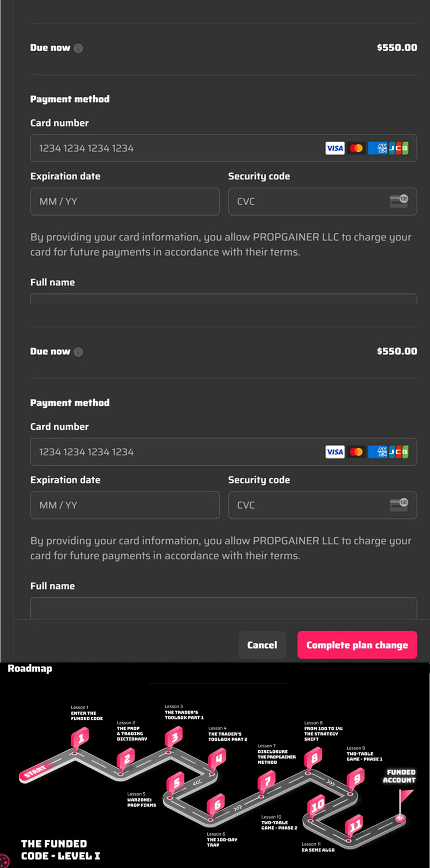Image resolution: width=430 pixels, height=868 pixels.
Task: Focus Full name field directly above Cancel
Action: click(x=224, y=608)
